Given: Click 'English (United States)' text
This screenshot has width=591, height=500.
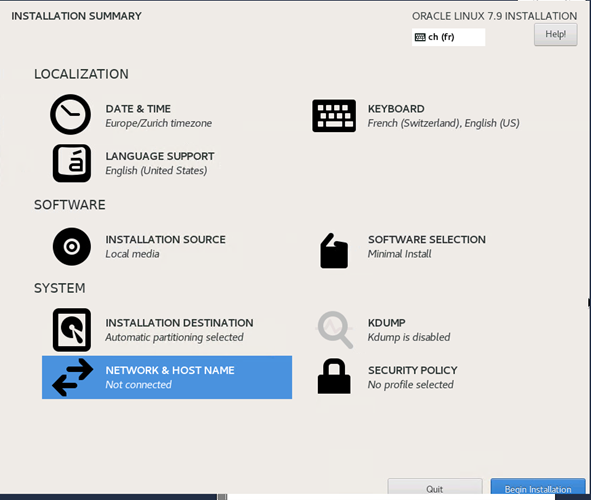Looking at the screenshot, I should pyautogui.click(x=156, y=171).
